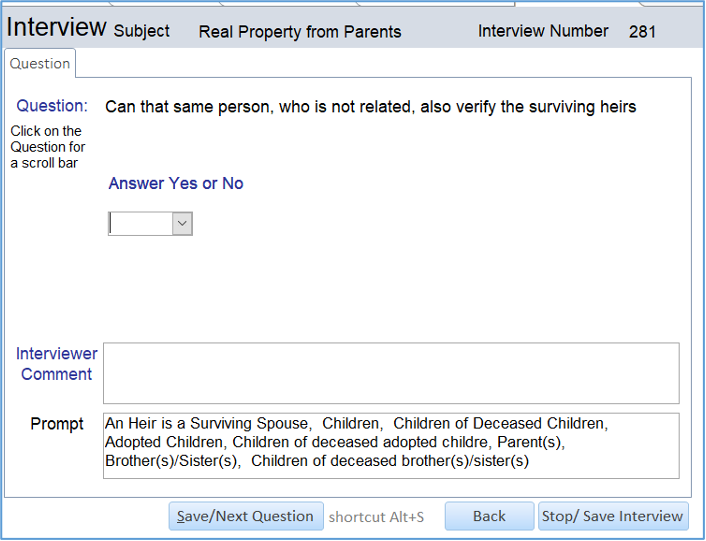Focus the Interviewer Comment text box
This screenshot has width=706, height=541.
(390, 373)
